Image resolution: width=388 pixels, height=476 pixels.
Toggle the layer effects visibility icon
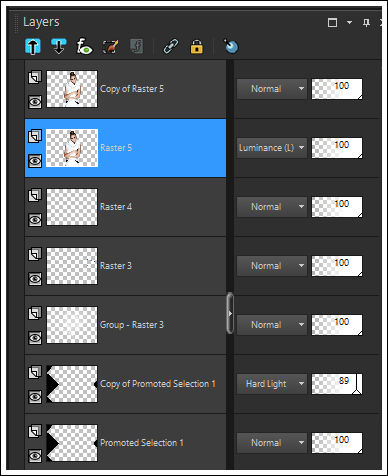pyautogui.click(x=84, y=46)
